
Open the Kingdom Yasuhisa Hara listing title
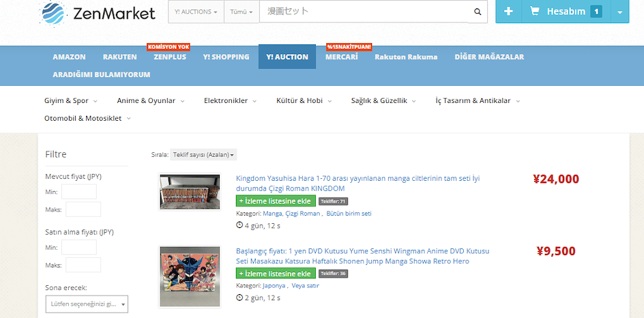tap(357, 184)
